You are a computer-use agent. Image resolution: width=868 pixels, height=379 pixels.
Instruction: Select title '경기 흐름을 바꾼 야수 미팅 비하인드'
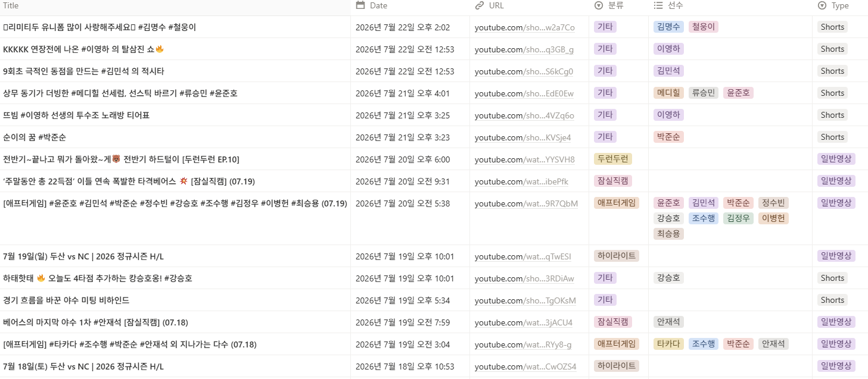click(x=66, y=300)
